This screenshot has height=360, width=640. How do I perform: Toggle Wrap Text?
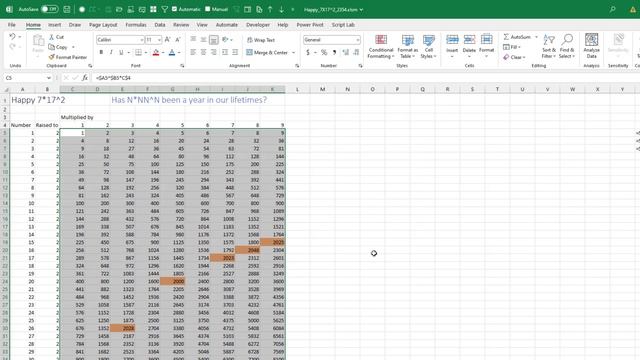pyautogui.click(x=261, y=40)
